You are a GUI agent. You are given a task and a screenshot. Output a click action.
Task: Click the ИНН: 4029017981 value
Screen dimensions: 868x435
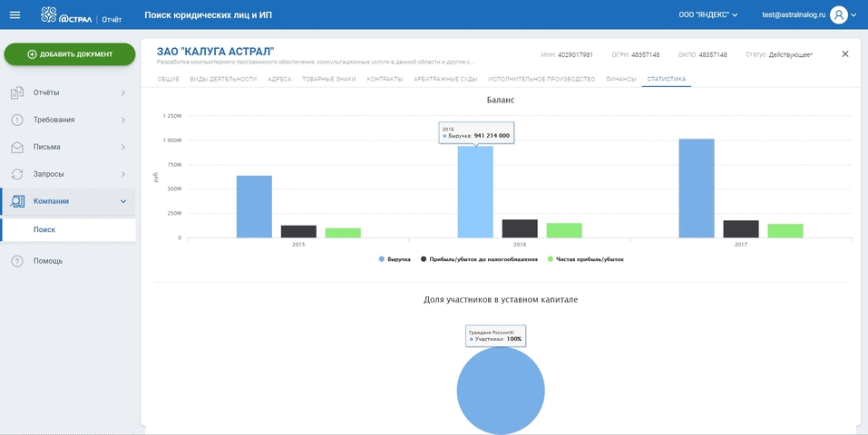[x=567, y=54]
